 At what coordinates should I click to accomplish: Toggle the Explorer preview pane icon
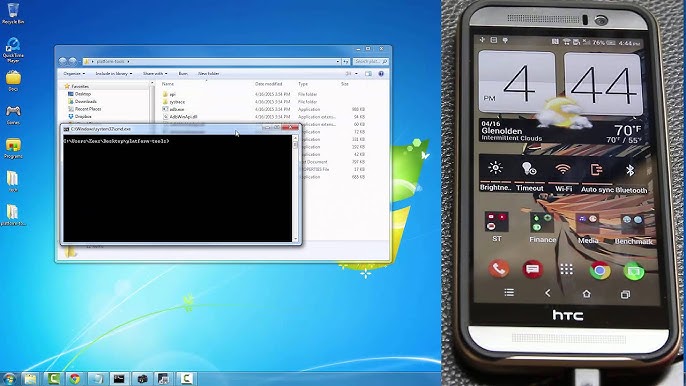point(368,74)
